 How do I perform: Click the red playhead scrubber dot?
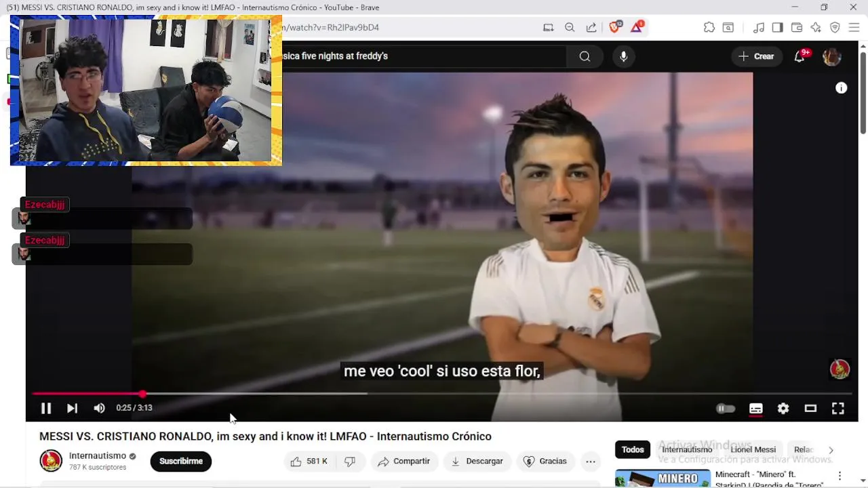pyautogui.click(x=142, y=394)
